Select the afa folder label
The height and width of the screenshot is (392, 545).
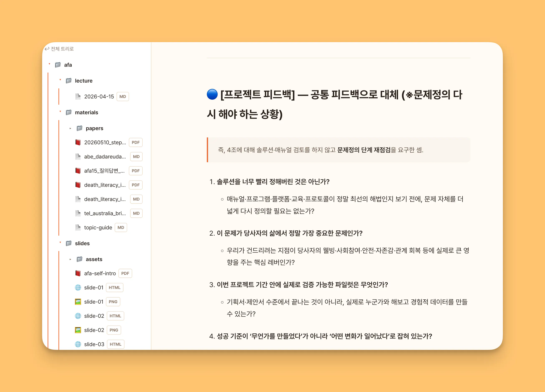[x=68, y=65]
